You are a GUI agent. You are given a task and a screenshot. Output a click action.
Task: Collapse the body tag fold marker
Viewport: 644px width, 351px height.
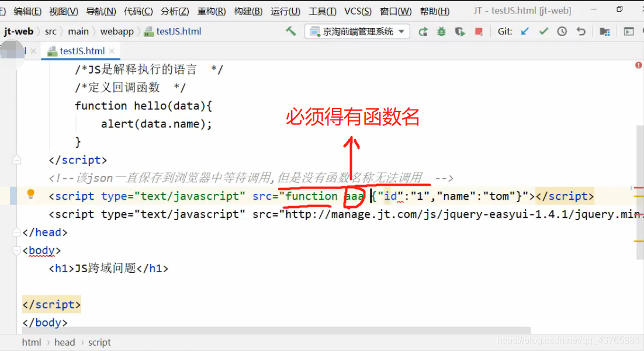17,250
